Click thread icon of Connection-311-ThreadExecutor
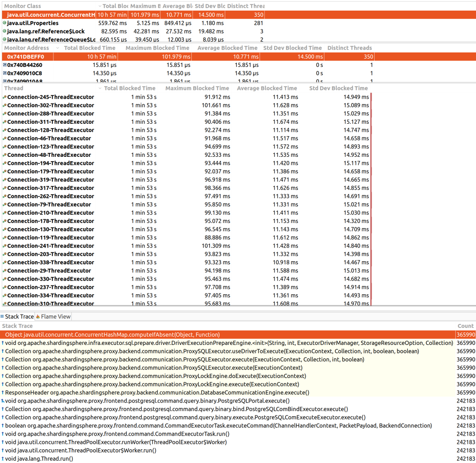476x463 pixels. [x=4, y=122]
